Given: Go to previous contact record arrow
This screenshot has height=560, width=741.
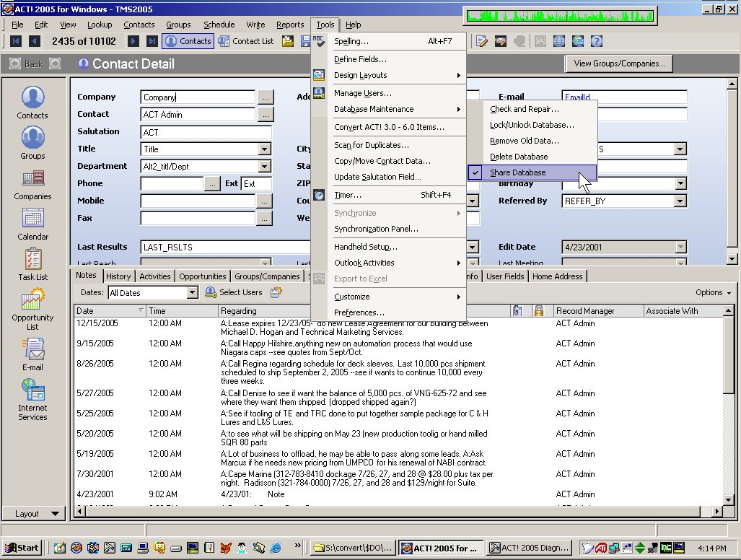Looking at the screenshot, I should (x=35, y=41).
